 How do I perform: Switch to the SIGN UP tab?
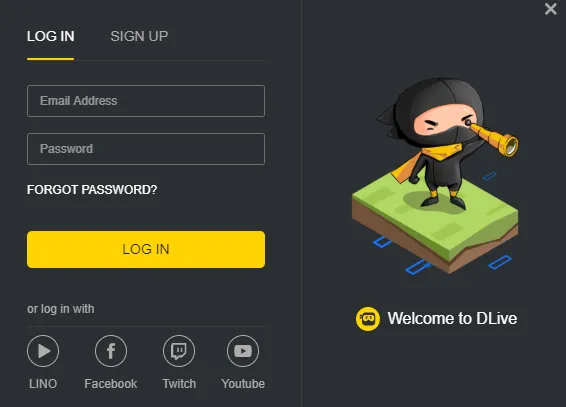(139, 36)
